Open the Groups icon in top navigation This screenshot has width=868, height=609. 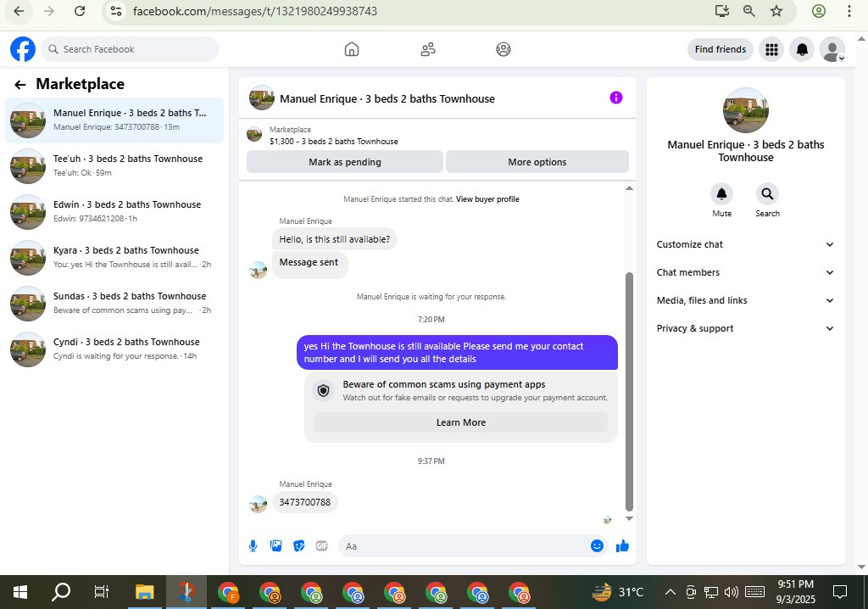504,49
